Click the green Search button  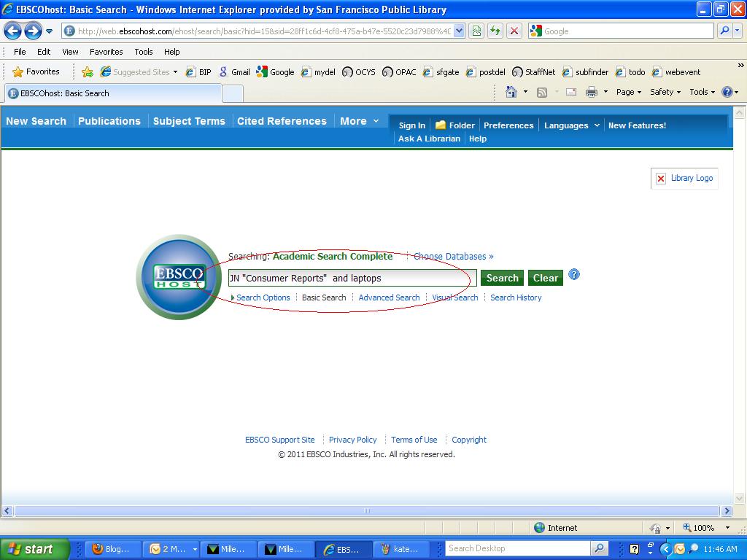tap(502, 278)
